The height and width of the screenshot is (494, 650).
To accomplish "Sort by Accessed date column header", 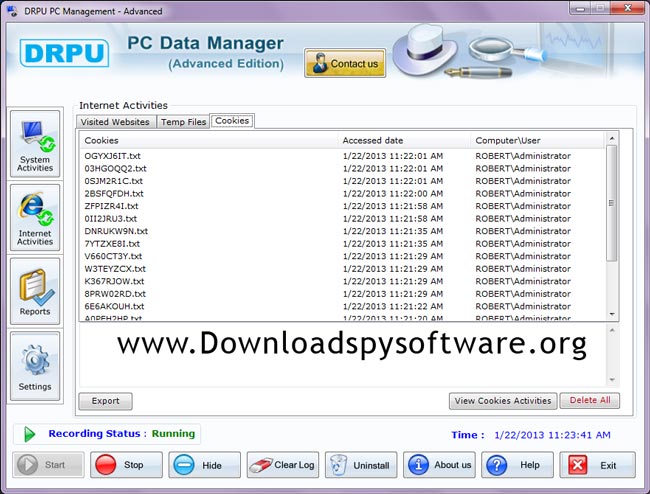I will tap(404, 140).
